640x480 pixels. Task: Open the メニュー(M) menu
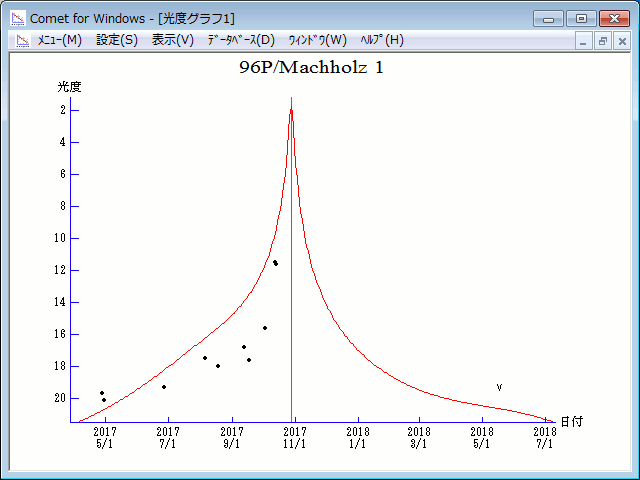(59, 40)
